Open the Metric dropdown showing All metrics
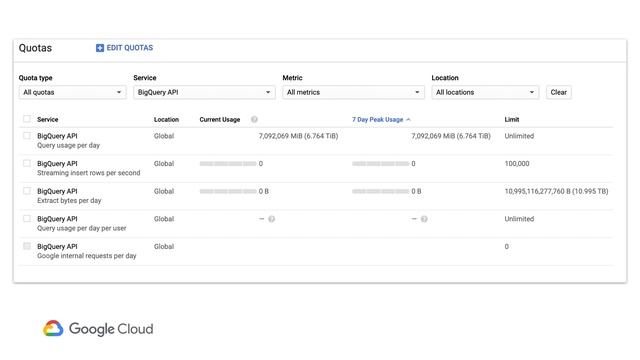The width and height of the screenshot is (640, 360). click(x=353, y=92)
